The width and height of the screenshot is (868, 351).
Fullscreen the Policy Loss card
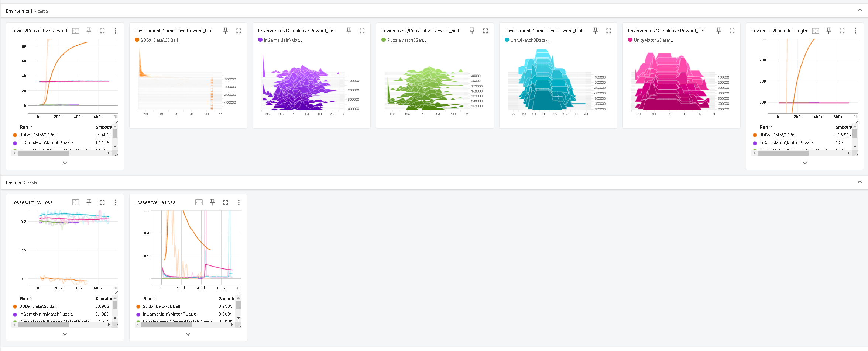(102, 202)
